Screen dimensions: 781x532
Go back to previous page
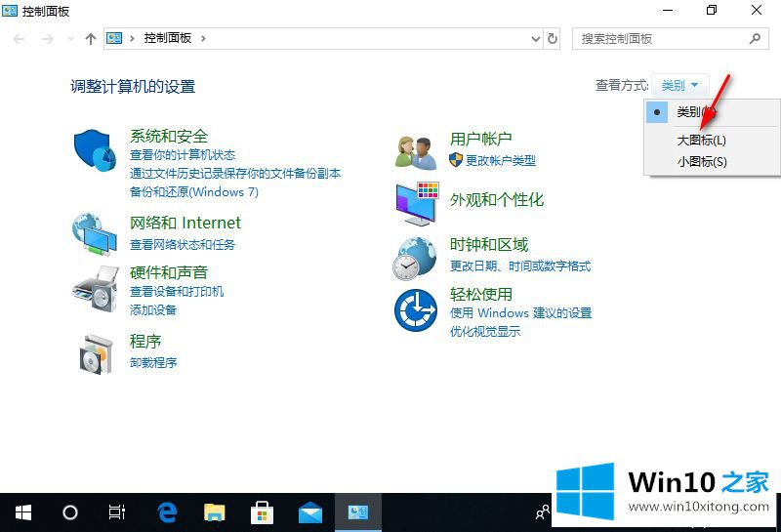pos(19,39)
